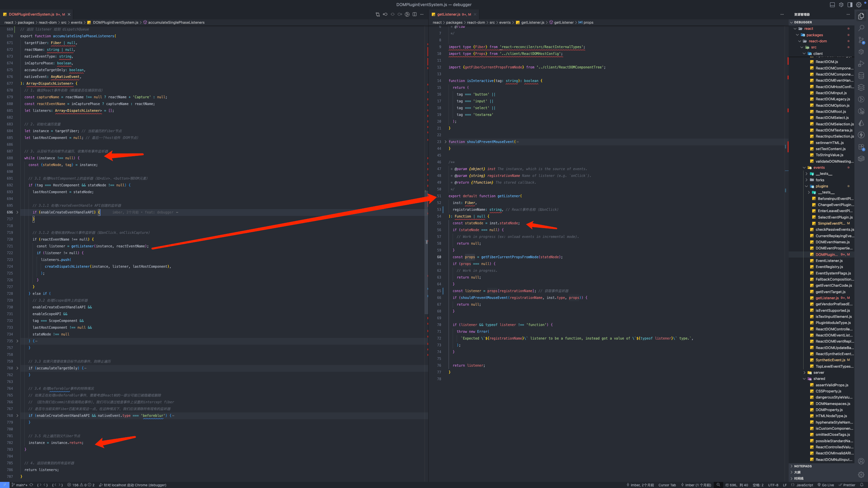868x488 pixels.
Task: Unfold shouldPreventMouseEvent function at line 23
Action: pos(446,142)
